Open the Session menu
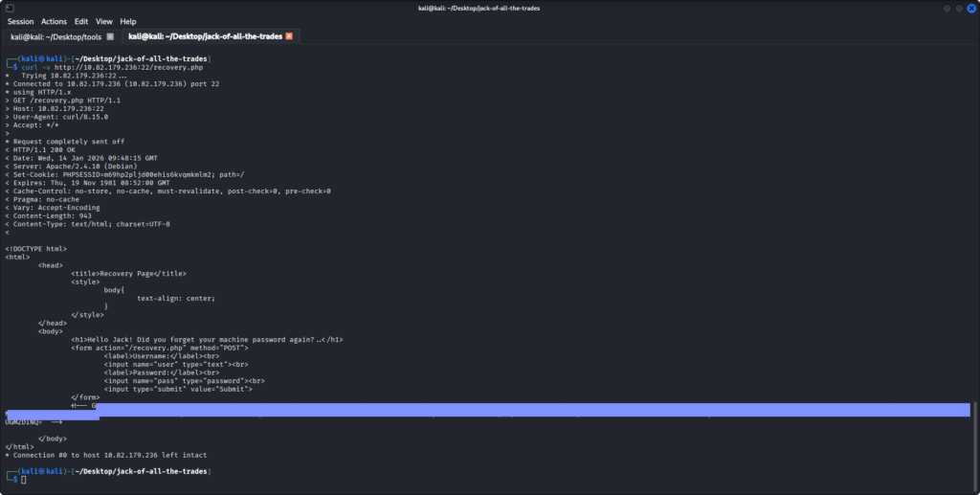 [x=20, y=21]
